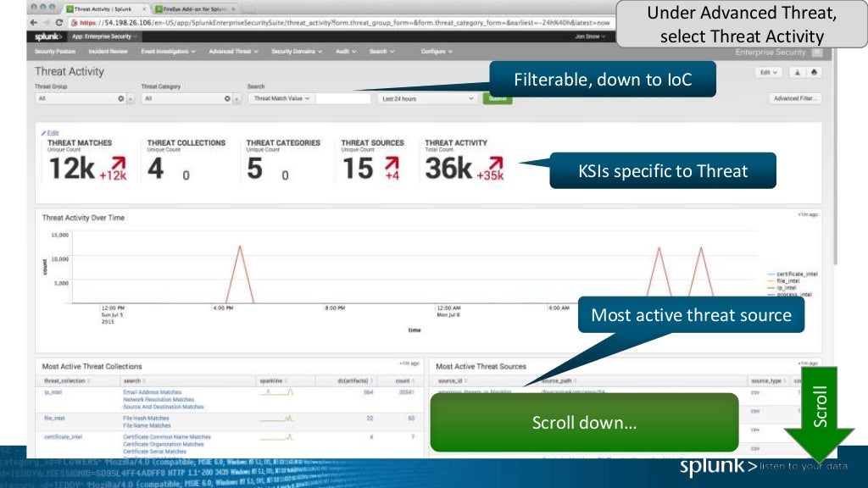Expand the Security Domains menu
This screenshot has width=868, height=488.
[x=297, y=52]
